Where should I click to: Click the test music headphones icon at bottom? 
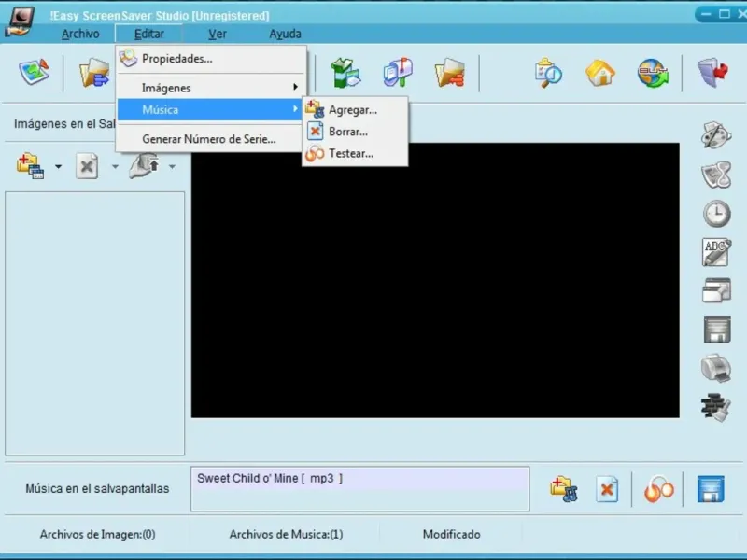tap(659, 489)
